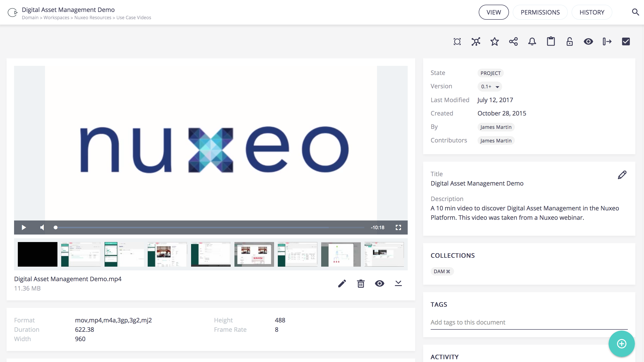This screenshot has height=362, width=644.
Task: Select the fourth storyboard thumbnail with photo
Action: click(x=167, y=254)
